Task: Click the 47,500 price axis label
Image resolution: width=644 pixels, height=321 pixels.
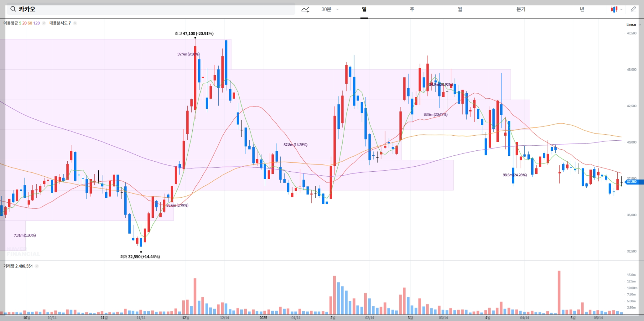Action: [632, 33]
